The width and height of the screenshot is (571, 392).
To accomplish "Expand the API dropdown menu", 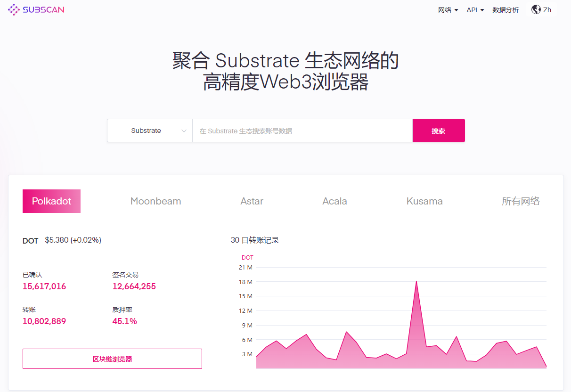I will click(475, 10).
